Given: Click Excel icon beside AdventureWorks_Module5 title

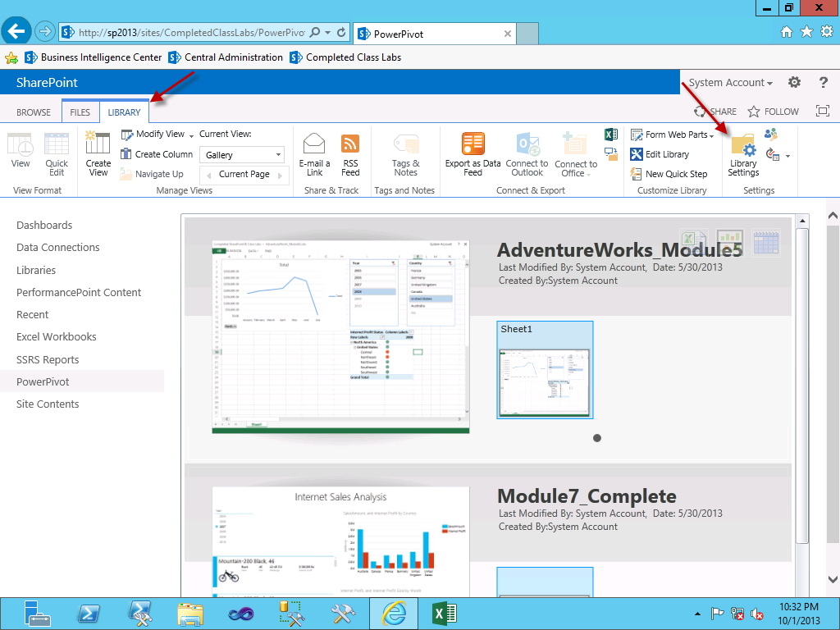Looking at the screenshot, I should tap(694, 241).
